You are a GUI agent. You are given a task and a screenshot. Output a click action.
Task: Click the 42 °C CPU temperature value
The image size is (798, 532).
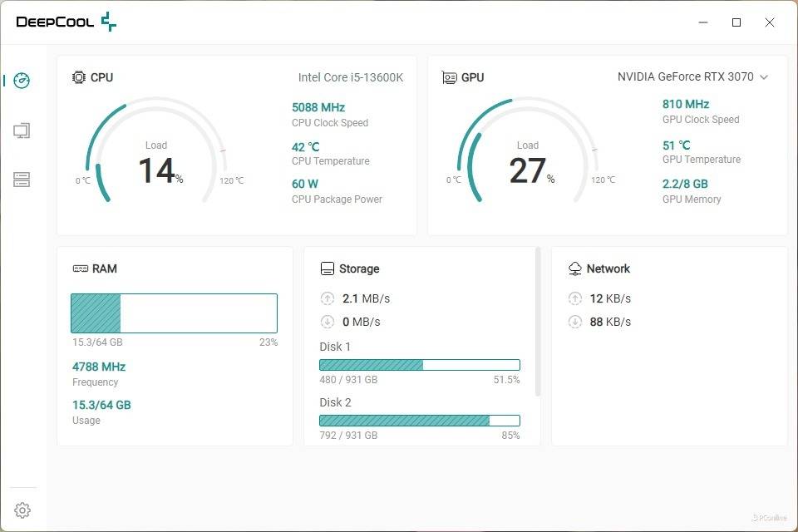pyautogui.click(x=306, y=147)
